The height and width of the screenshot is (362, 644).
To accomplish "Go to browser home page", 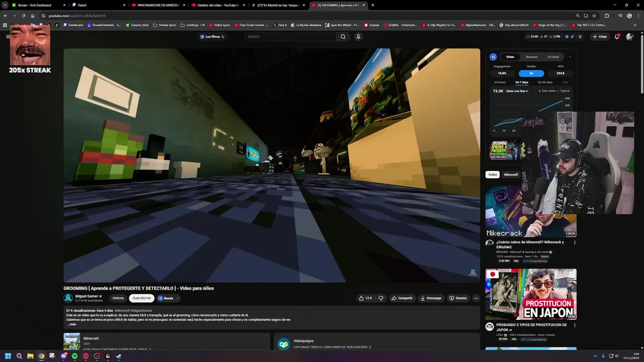I will click(33, 16).
